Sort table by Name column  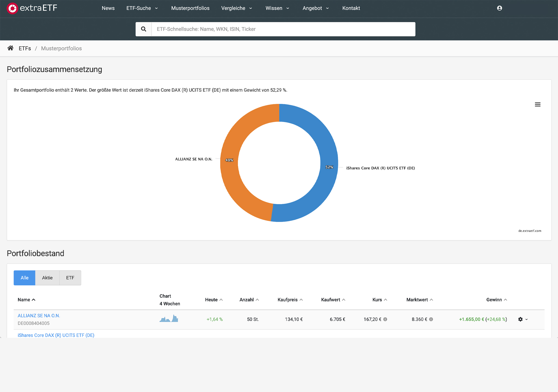27,300
